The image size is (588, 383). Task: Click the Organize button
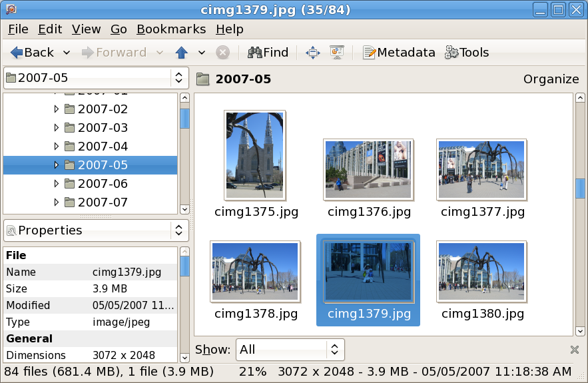click(551, 79)
